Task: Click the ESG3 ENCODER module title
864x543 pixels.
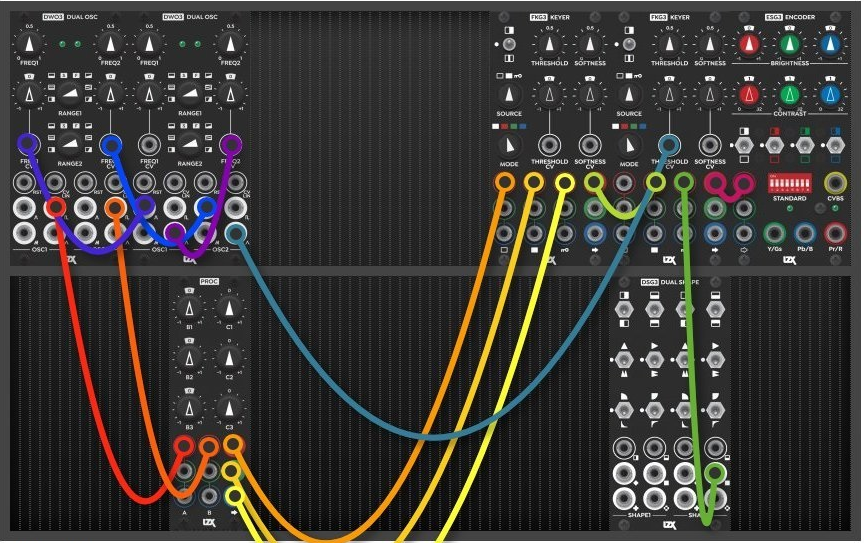Action: (790, 17)
